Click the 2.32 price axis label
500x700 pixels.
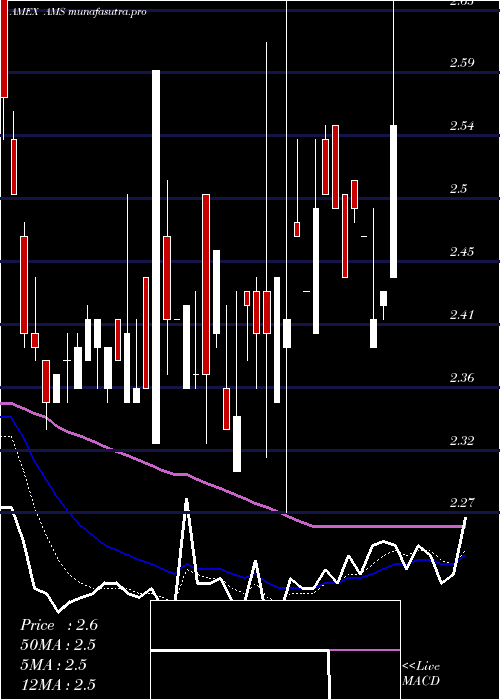[x=462, y=441]
